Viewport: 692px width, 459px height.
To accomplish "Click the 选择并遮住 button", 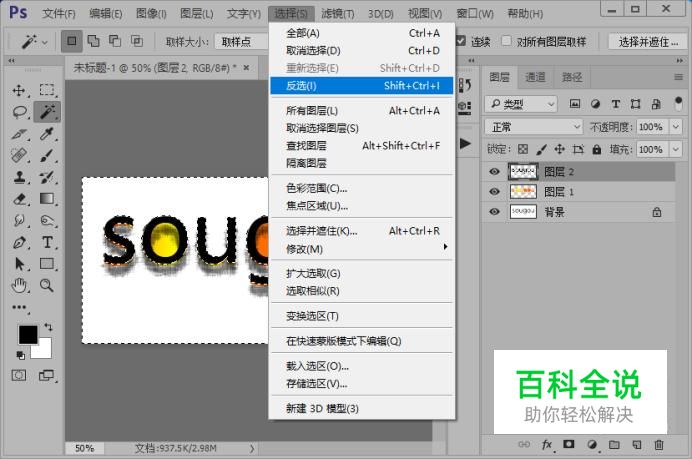I will click(648, 41).
